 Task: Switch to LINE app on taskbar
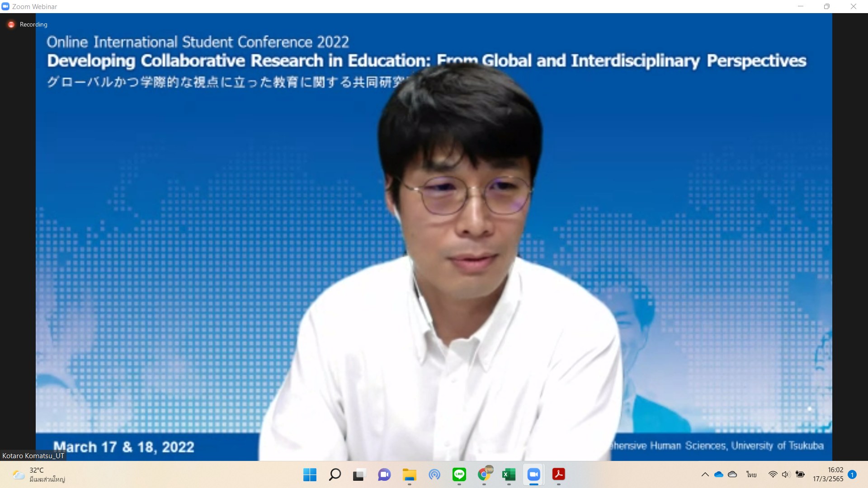click(459, 474)
